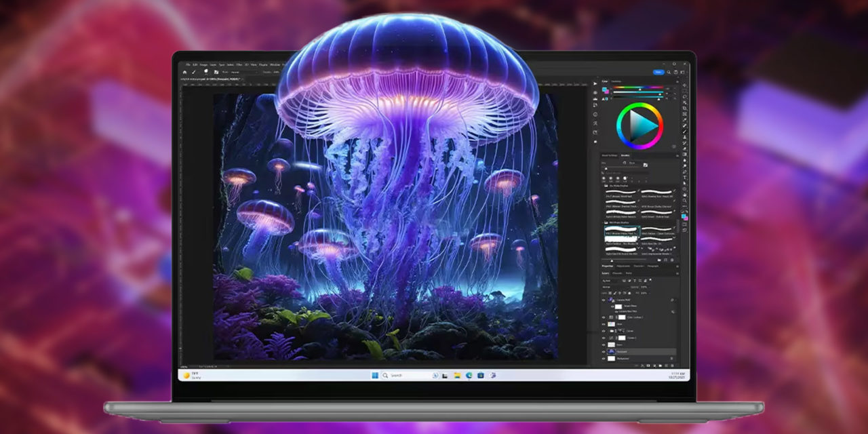Hide the Smart Filters sublayer
The width and height of the screenshot is (868, 434).
pyautogui.click(x=612, y=307)
